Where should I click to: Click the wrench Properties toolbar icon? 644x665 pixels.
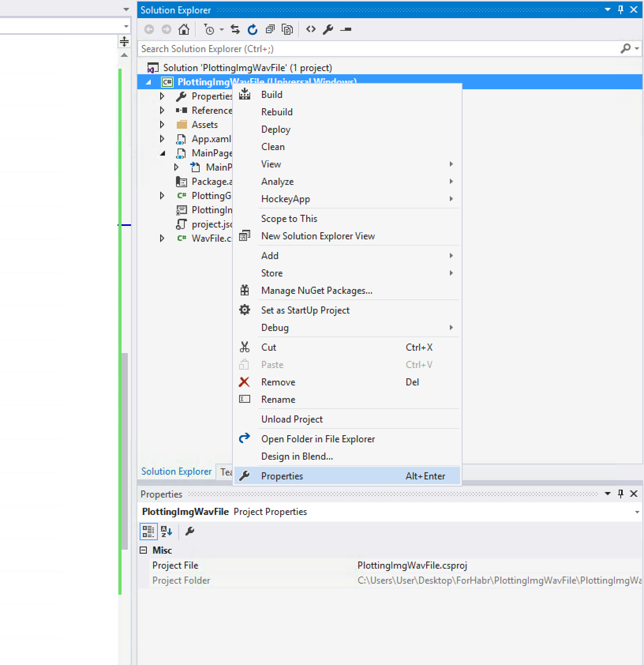(328, 29)
